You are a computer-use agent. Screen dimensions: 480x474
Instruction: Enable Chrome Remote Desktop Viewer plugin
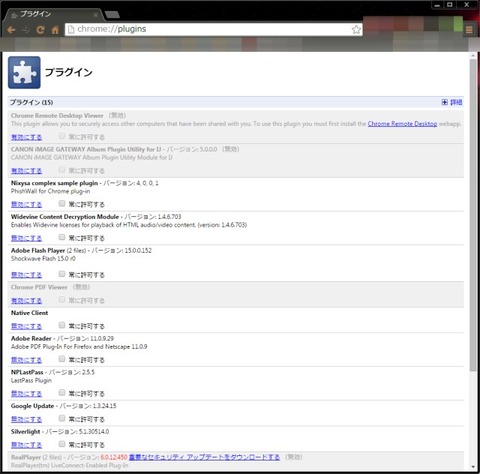[26, 137]
